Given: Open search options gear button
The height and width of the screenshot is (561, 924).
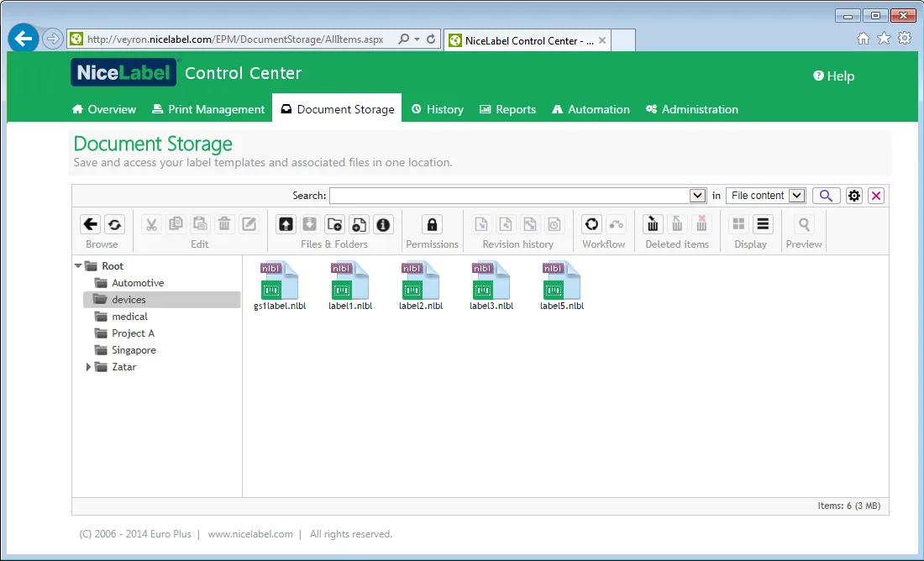Looking at the screenshot, I should point(854,196).
